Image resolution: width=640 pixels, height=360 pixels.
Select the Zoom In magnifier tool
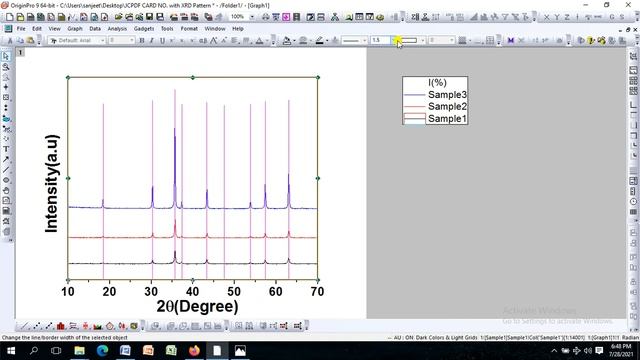tap(6, 67)
